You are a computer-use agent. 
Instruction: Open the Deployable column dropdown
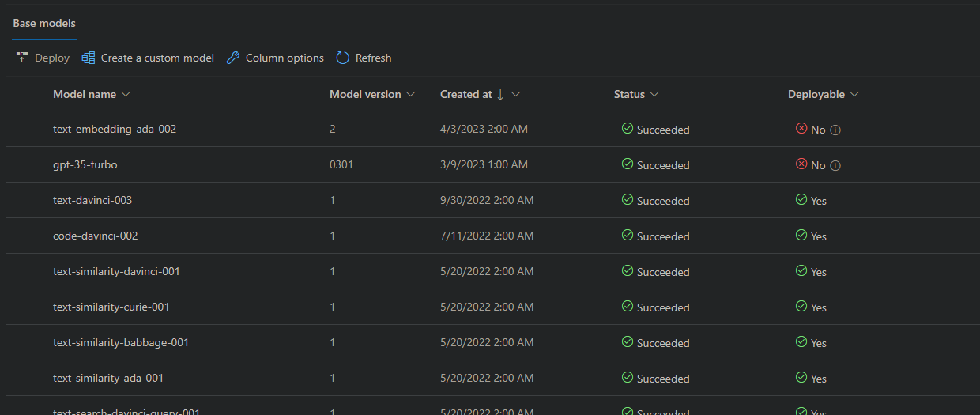pos(854,95)
